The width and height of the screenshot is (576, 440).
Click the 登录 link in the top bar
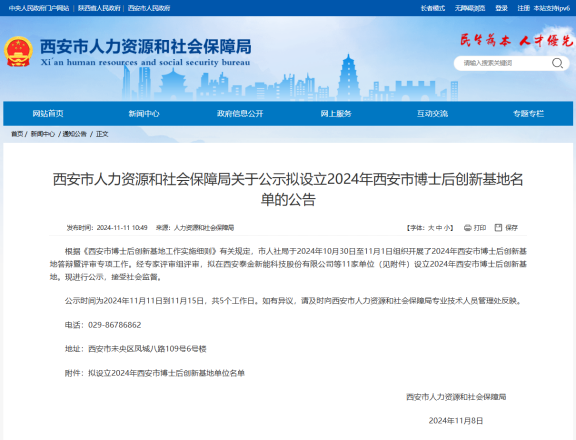click(501, 8)
